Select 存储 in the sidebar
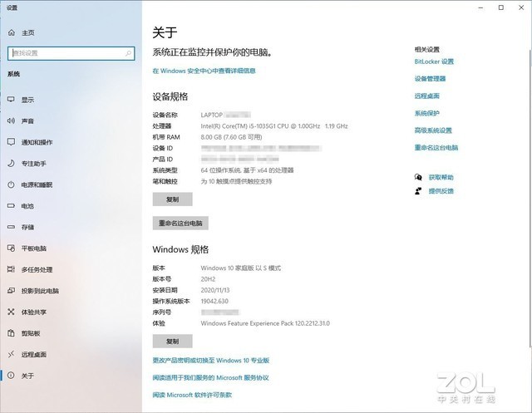 point(27,227)
